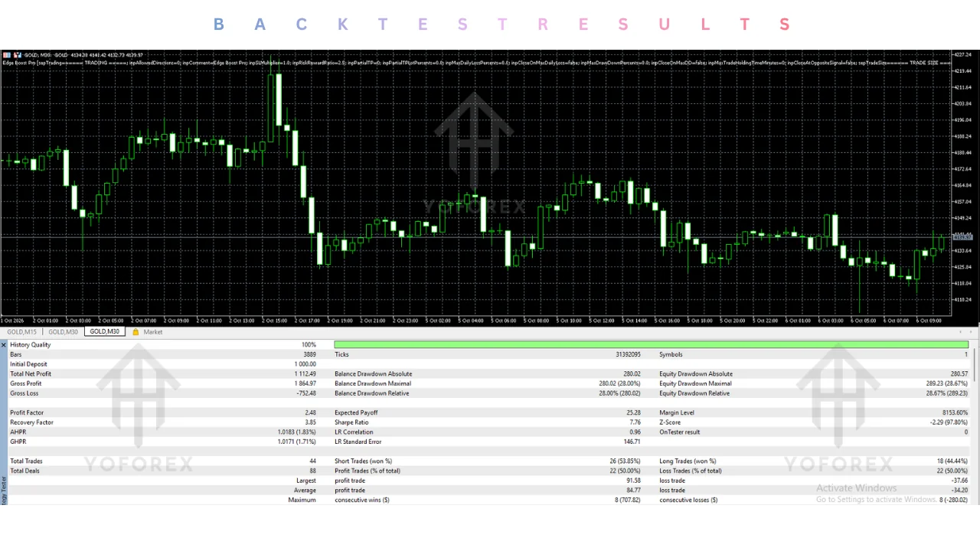Select the Profit Trades (% of total) label
Image resolution: width=980 pixels, height=551 pixels.
tap(367, 471)
